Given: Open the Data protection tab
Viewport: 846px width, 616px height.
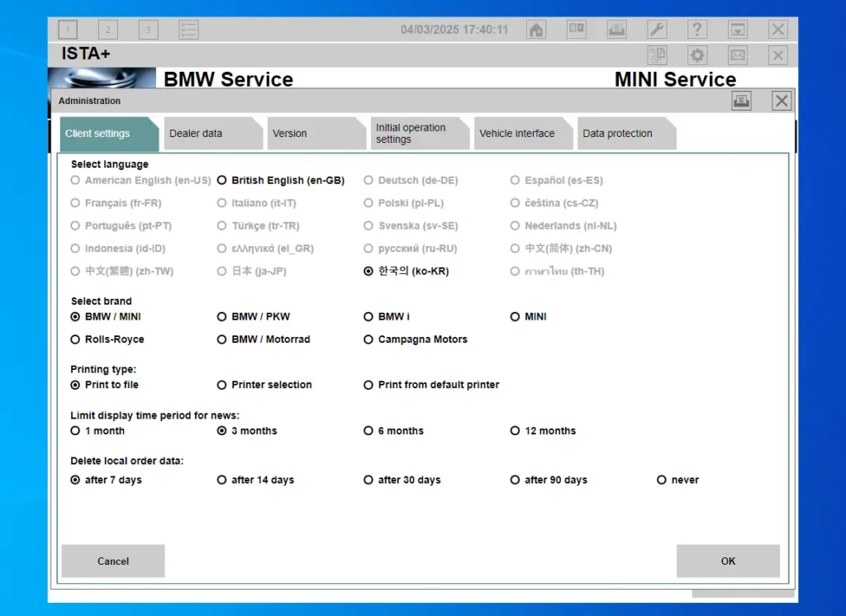Looking at the screenshot, I should click(626, 133).
